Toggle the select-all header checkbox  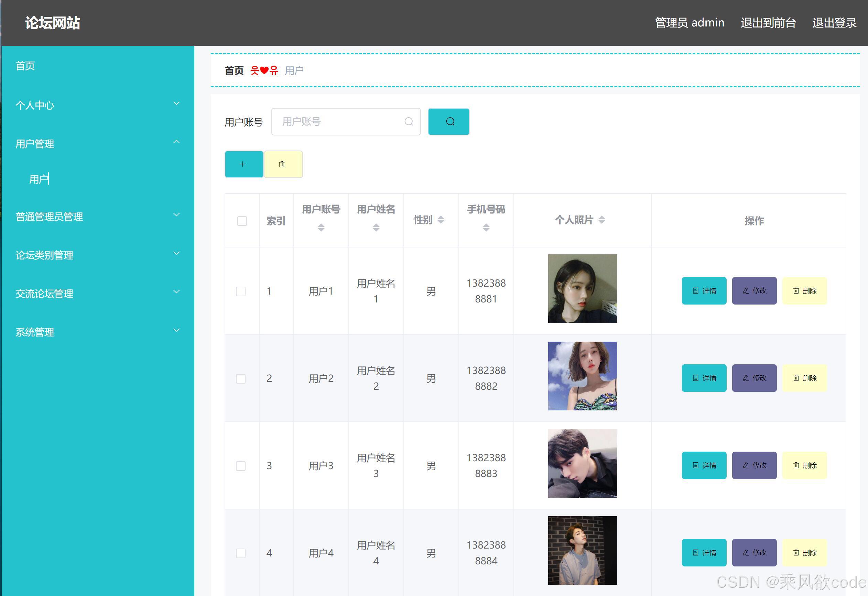click(242, 221)
